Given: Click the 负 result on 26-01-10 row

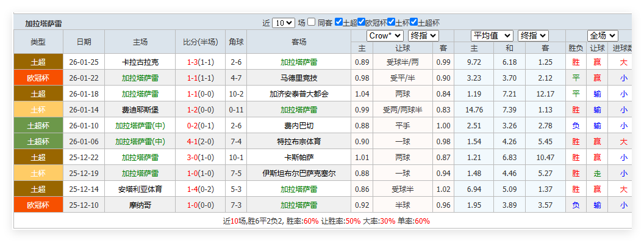Looking at the screenshot, I should point(576,126).
